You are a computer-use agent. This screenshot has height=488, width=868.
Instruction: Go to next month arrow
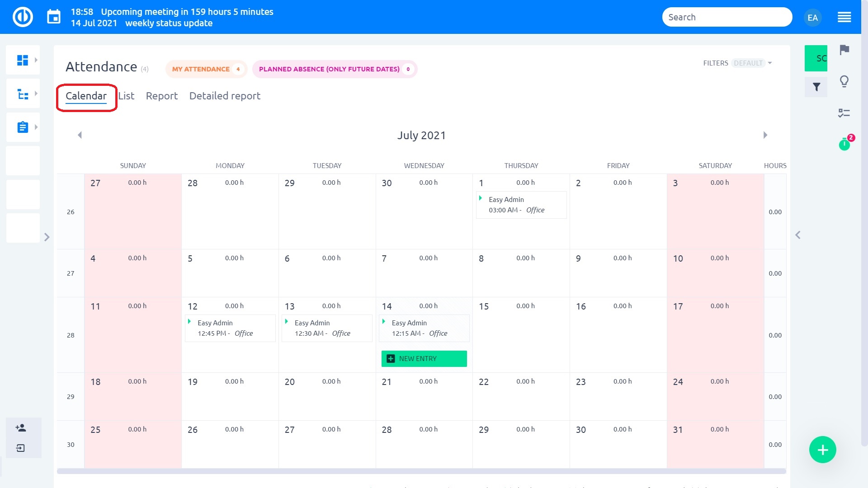click(765, 135)
